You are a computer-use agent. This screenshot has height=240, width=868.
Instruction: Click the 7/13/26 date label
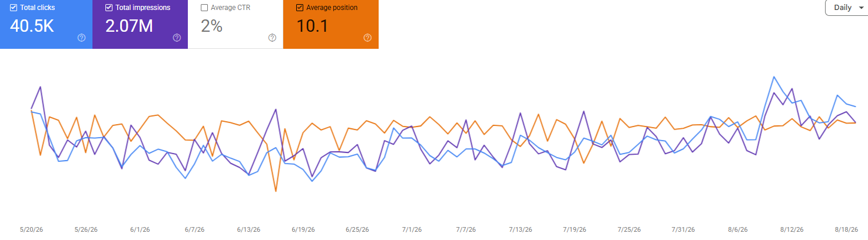click(521, 229)
